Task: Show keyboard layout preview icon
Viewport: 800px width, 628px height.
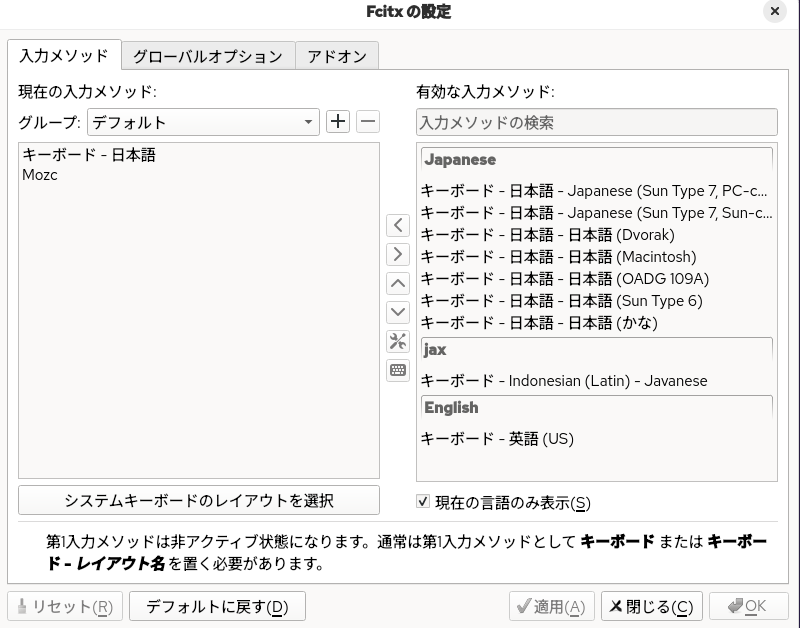Action: click(397, 370)
